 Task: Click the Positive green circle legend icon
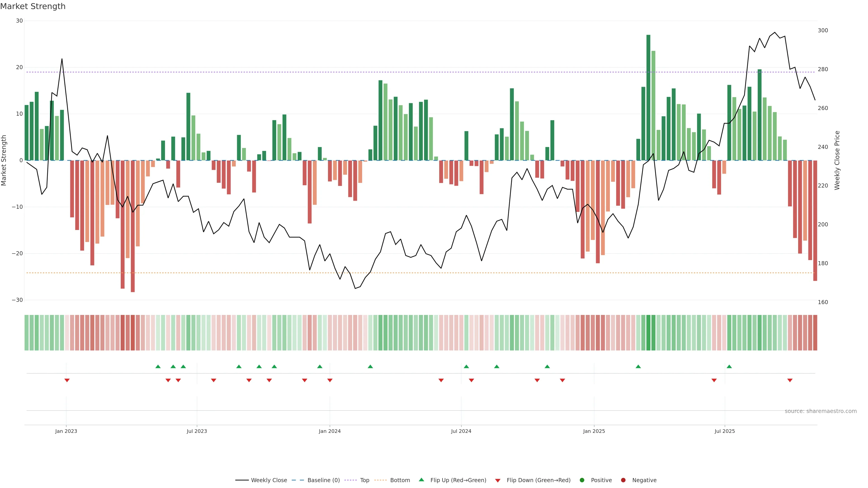[582, 480]
